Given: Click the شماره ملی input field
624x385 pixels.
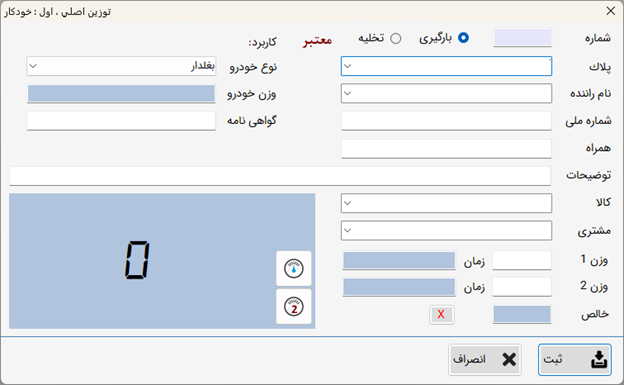Looking at the screenshot, I should point(446,121).
